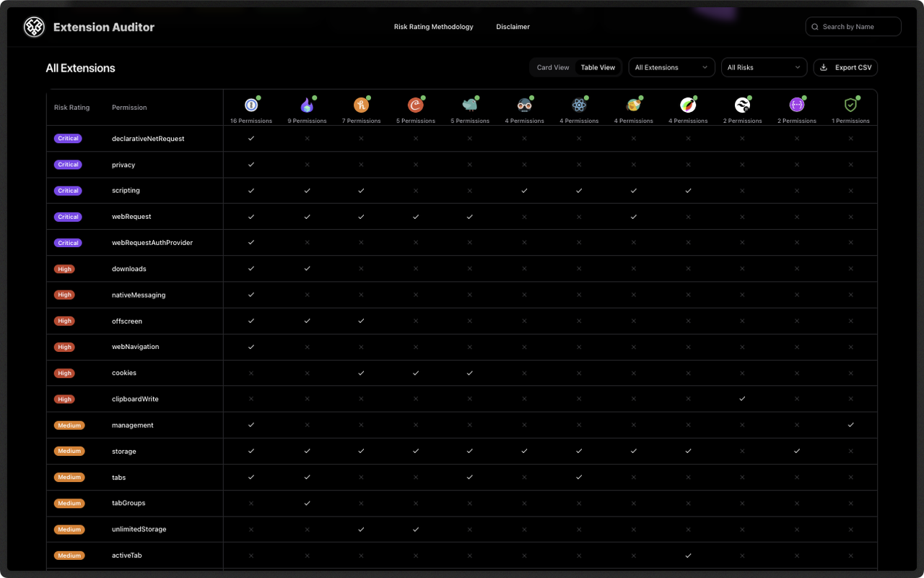Click the teal bird checkmark in the webRequest row

(470, 217)
